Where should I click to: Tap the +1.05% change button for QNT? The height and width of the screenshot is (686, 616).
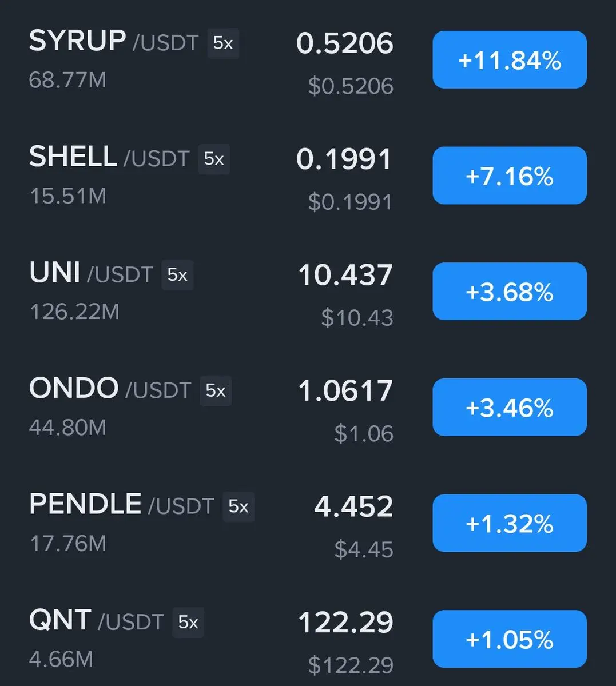point(510,639)
